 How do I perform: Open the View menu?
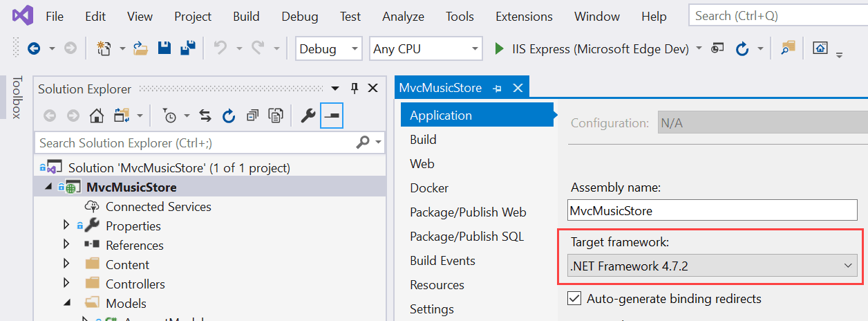coord(140,16)
